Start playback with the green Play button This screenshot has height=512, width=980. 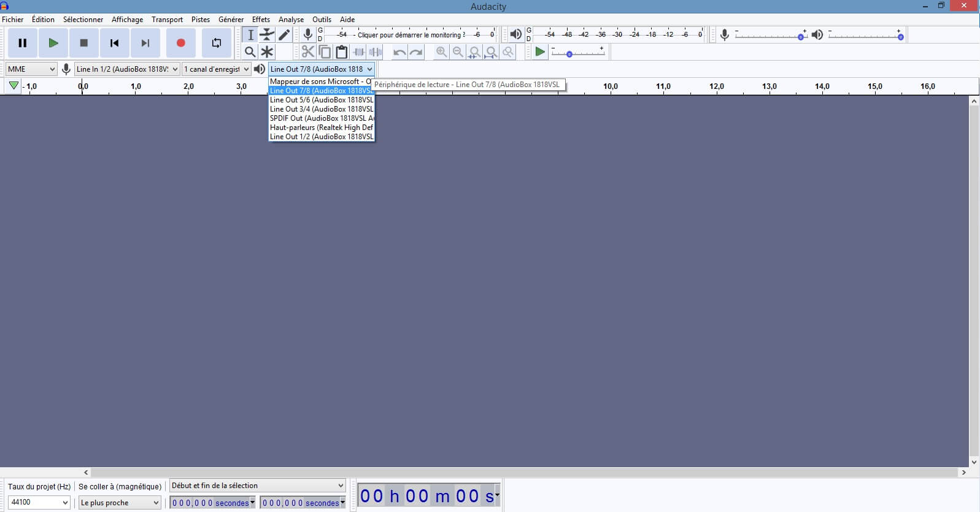pos(53,43)
